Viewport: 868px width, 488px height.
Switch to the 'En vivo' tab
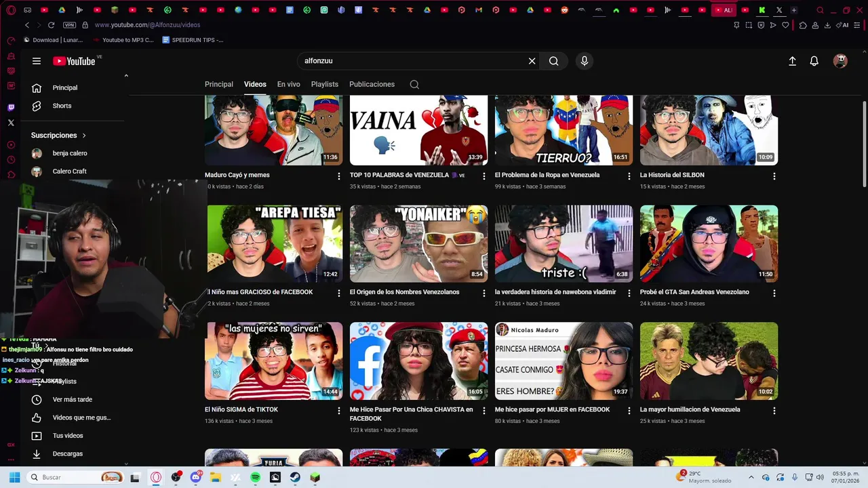click(x=288, y=85)
